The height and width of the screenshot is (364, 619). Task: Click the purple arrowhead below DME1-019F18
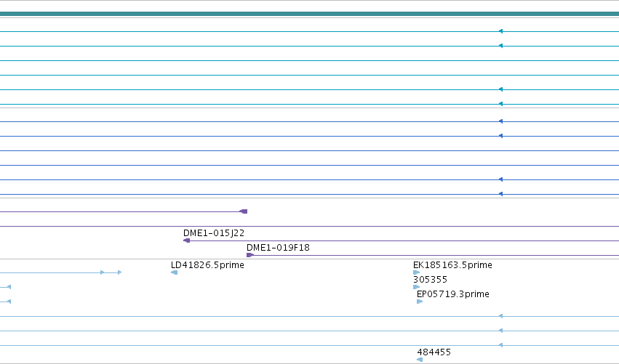250,255
